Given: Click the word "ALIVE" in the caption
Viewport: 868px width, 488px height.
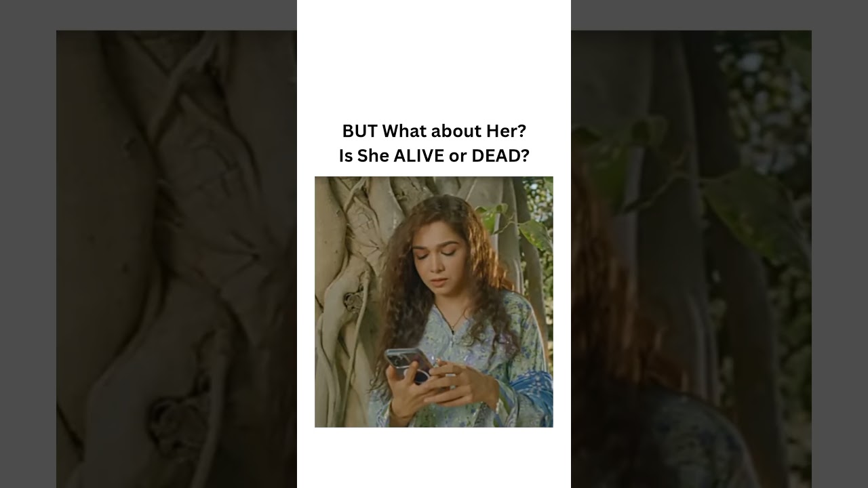Looking at the screenshot, I should click(x=420, y=156).
